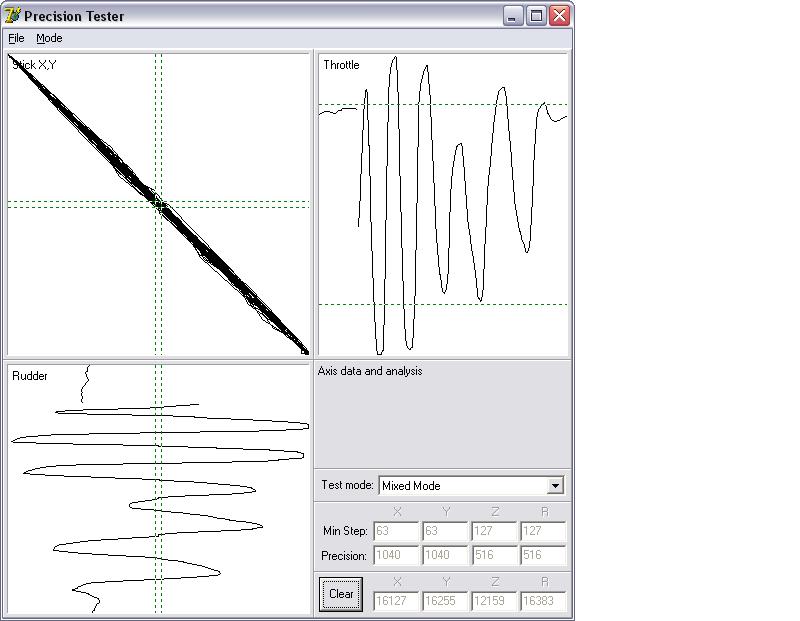Click the Mixed Mode combo box text

462,486
